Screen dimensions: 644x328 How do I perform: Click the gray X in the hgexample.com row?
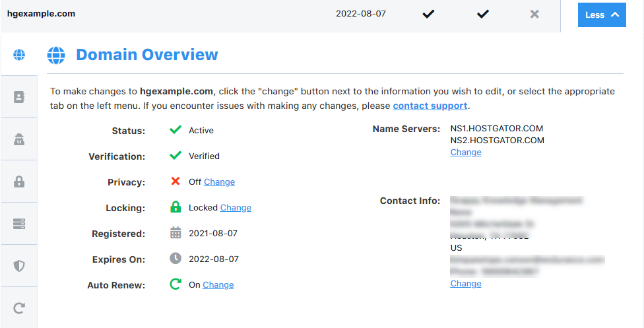534,15
